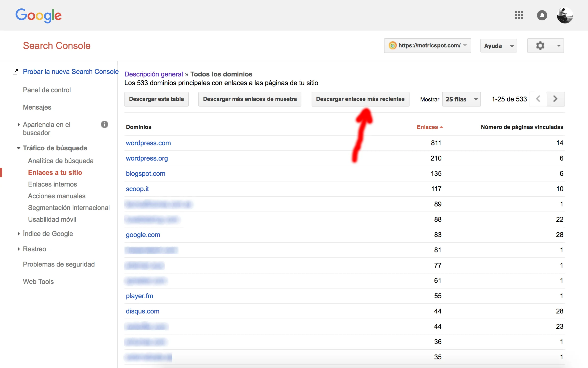Open Acciones manuales
Viewport: 588px width, 368px height.
click(x=57, y=196)
